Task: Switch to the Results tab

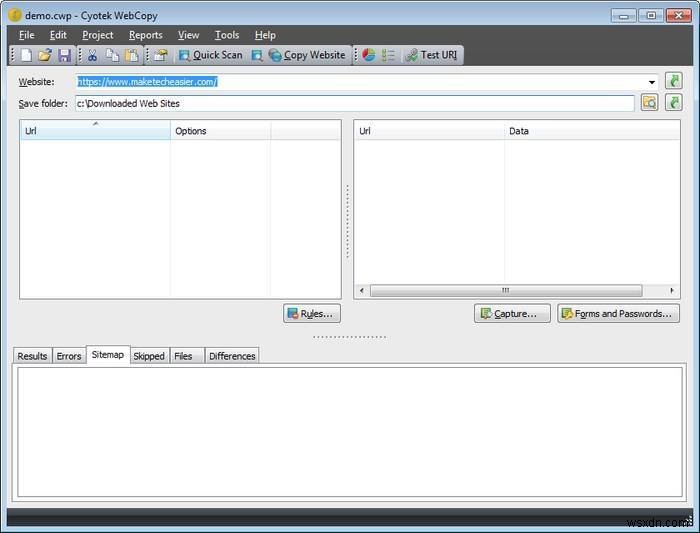Action: pos(32,356)
